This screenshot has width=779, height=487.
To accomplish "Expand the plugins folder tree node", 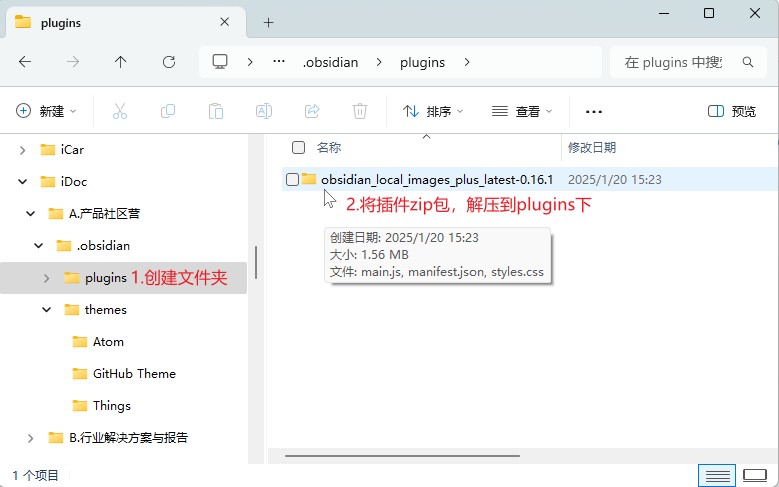I will pyautogui.click(x=46, y=278).
